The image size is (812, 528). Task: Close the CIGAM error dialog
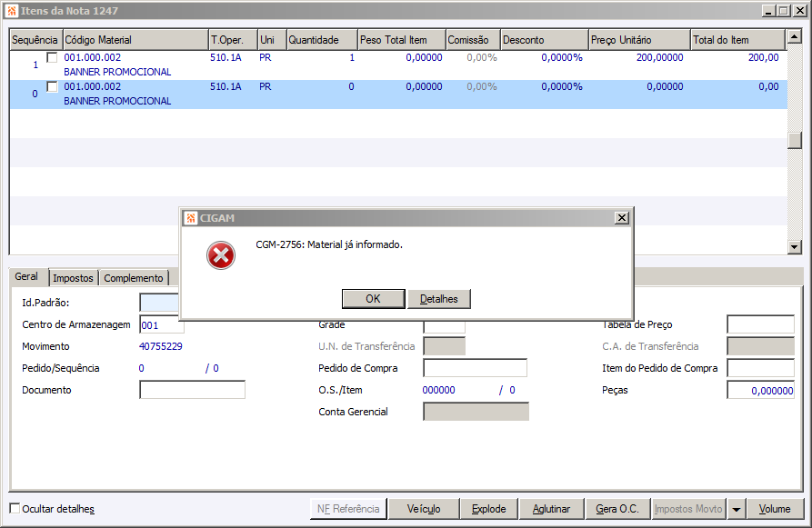tap(622, 218)
